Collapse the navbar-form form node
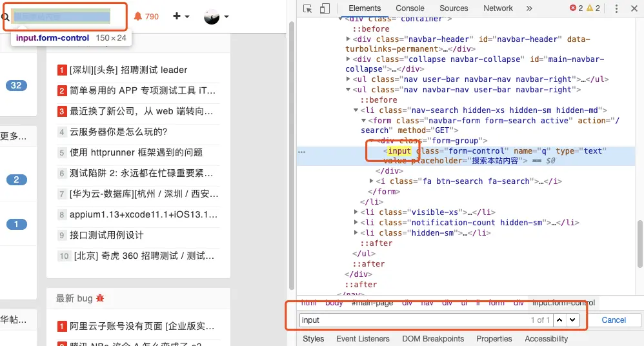 coord(363,121)
